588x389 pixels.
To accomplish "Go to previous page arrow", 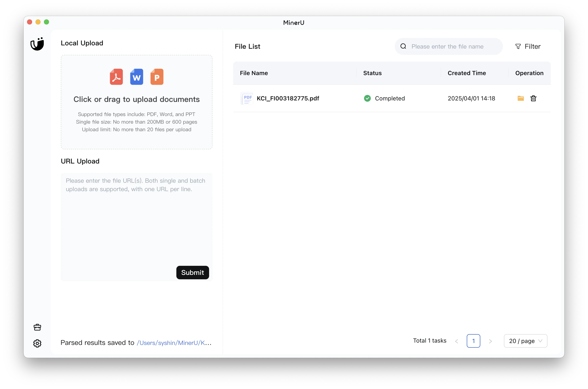I will pyautogui.click(x=457, y=341).
